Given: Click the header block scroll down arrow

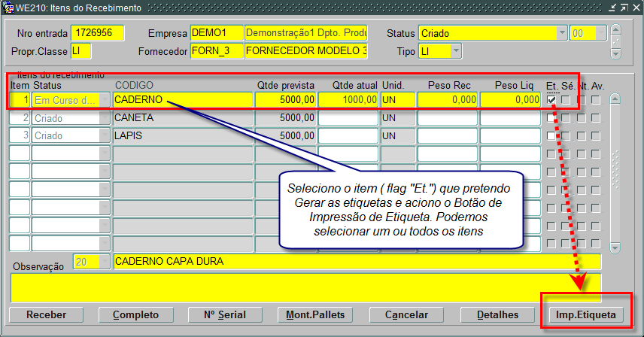Looking at the screenshot, I should [x=615, y=53].
